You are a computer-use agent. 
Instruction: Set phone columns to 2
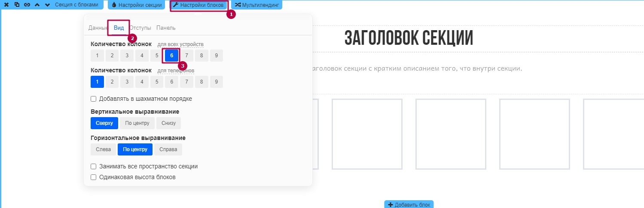(x=112, y=82)
